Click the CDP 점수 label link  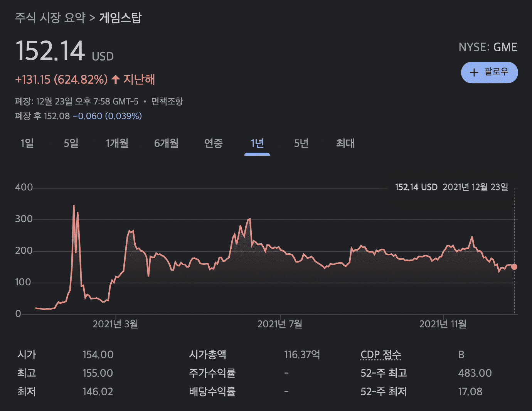pyautogui.click(x=381, y=355)
